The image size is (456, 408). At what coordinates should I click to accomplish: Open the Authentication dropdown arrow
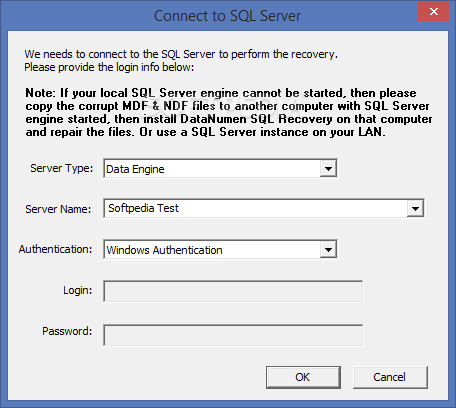coord(328,250)
